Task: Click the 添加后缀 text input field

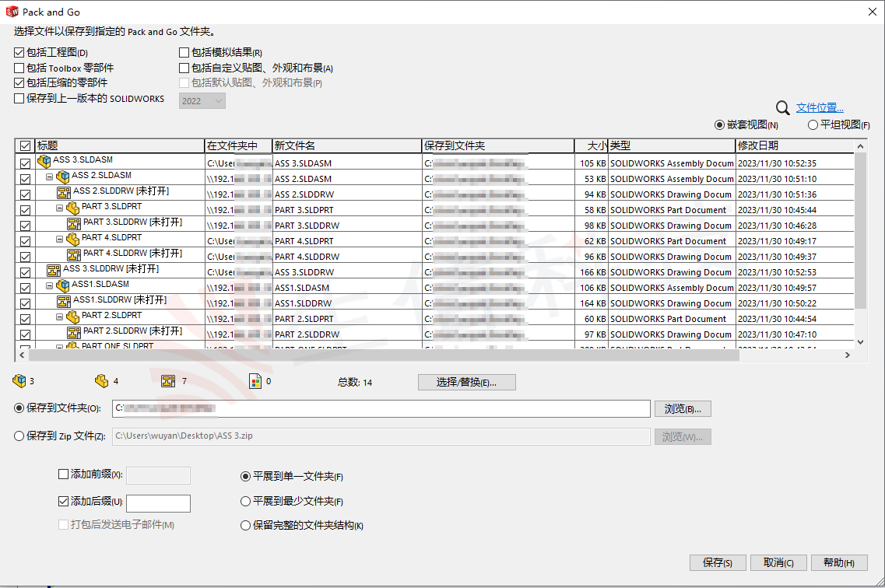Action: [158, 503]
